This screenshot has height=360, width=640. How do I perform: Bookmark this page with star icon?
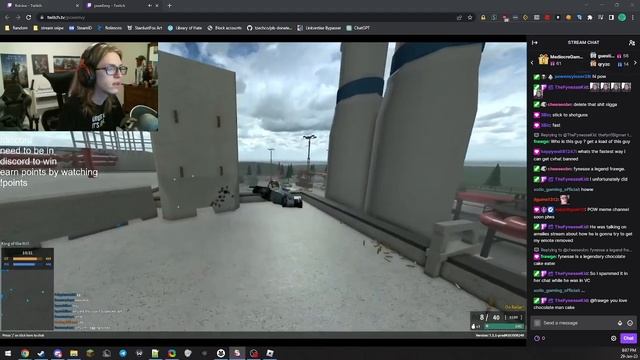pyautogui.click(x=470, y=18)
